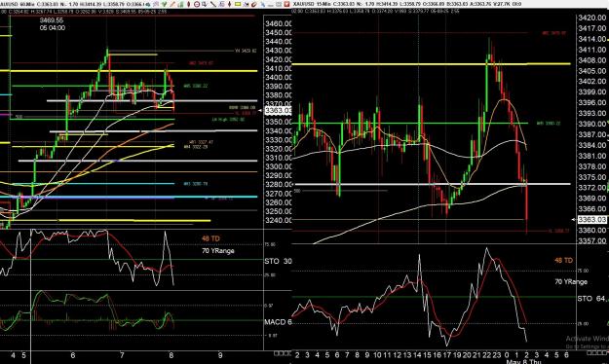This screenshot has width=609, height=364.
Task: Click the red circle minus zoom-out icon
Action: pyautogui.click(x=197, y=4)
